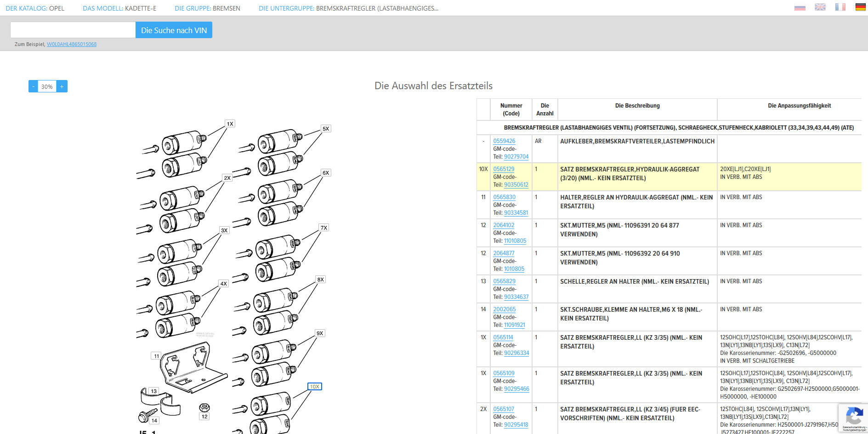Click callout label 11 on bracket diagram
Viewport: 868px width, 434px height.
coord(156,356)
